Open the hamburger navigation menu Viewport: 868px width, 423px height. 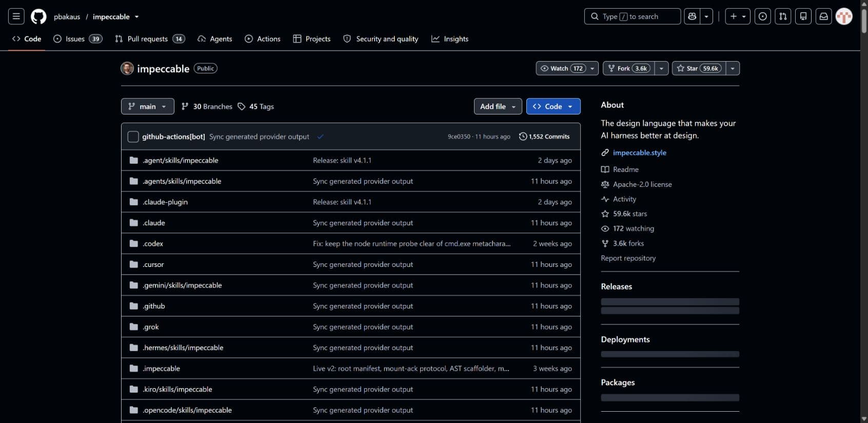click(16, 16)
